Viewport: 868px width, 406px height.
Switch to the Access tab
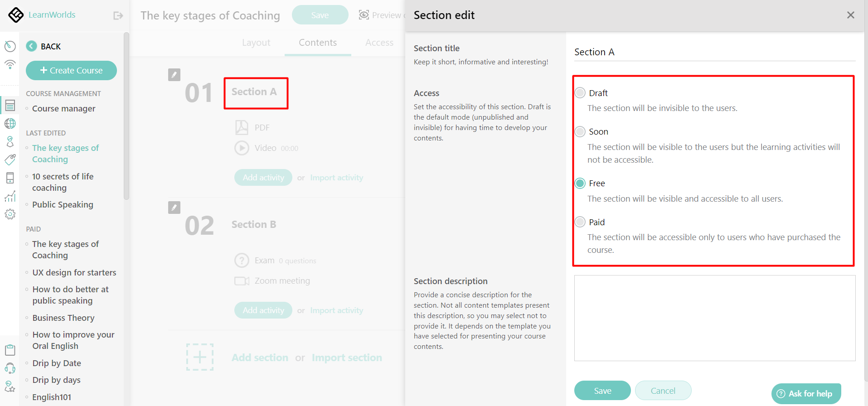pyautogui.click(x=379, y=42)
